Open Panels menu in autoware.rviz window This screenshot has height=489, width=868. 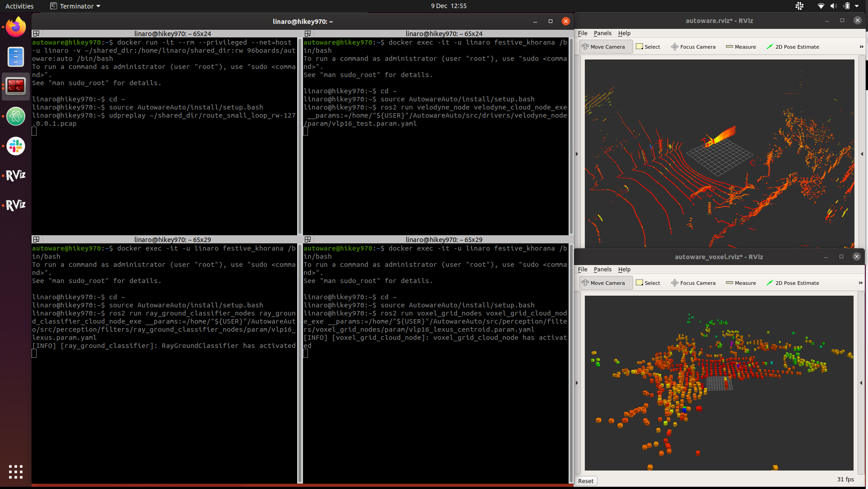click(602, 33)
